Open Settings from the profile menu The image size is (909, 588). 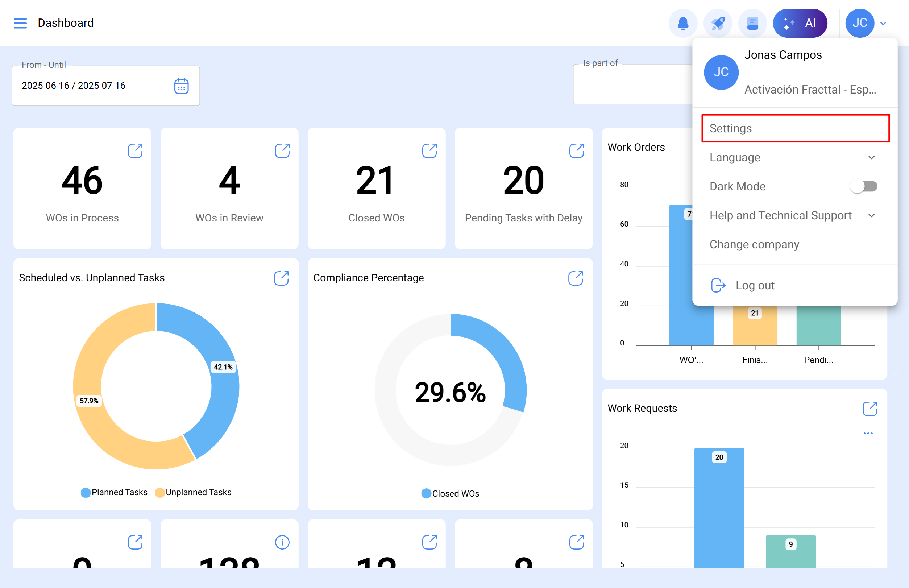pos(730,128)
